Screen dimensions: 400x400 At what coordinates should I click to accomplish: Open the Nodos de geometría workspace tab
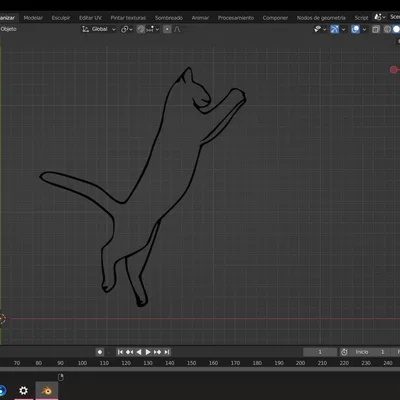[321, 18]
